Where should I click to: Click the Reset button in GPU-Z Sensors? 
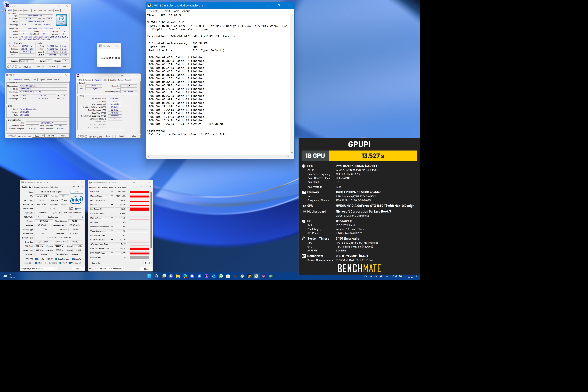click(148, 263)
